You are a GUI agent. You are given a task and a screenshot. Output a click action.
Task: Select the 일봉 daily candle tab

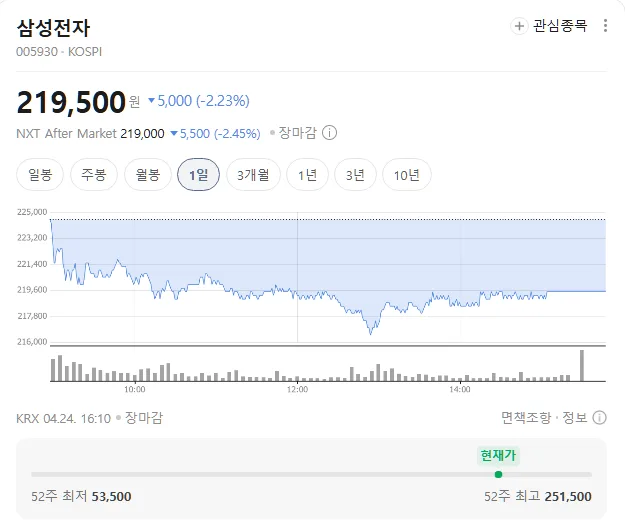40,175
